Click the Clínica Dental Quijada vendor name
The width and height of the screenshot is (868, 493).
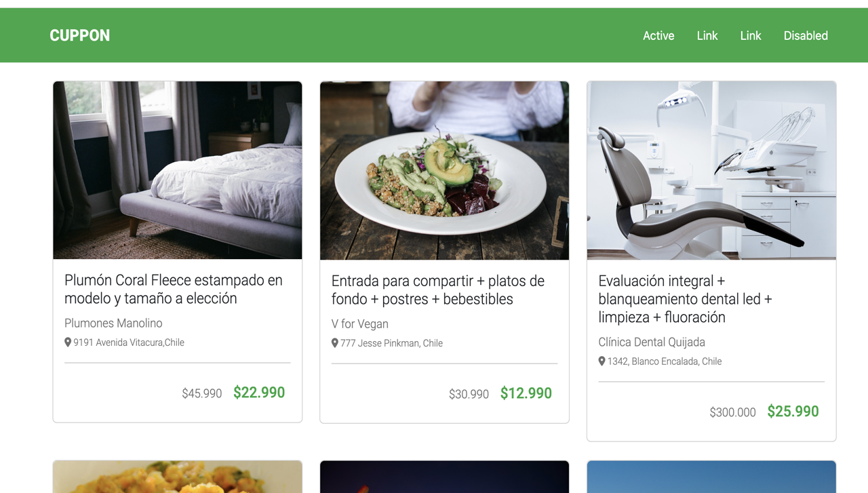click(651, 342)
